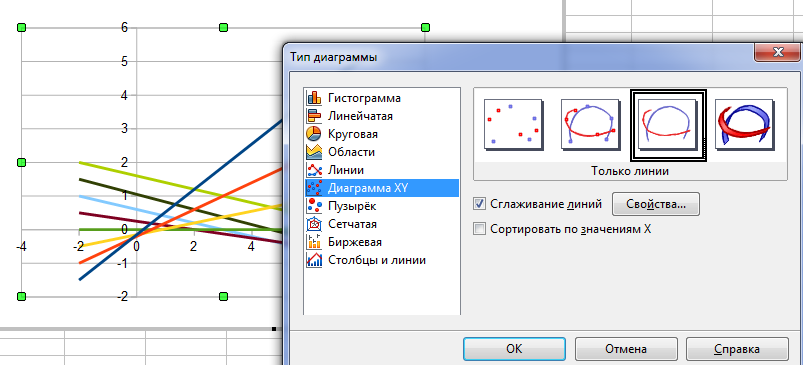Pick the 3D lines subtype thumbnail
Screen dimensions: 803x365
(x=745, y=125)
